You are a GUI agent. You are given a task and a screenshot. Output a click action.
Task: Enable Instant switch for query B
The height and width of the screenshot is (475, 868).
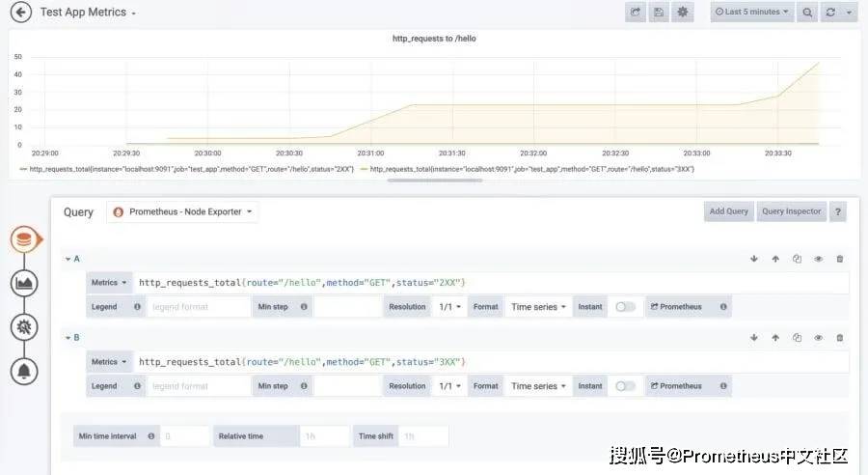coord(625,386)
